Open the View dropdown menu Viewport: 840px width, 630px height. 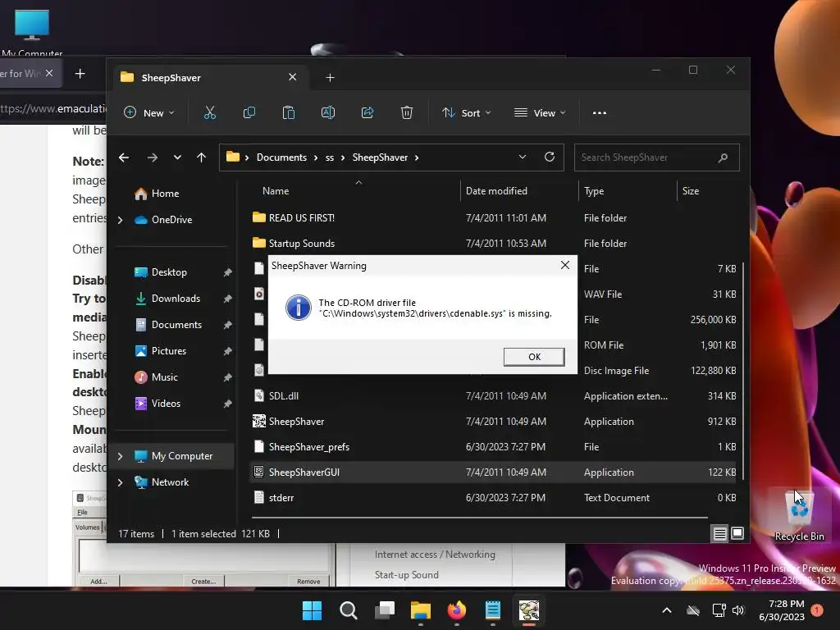[540, 113]
